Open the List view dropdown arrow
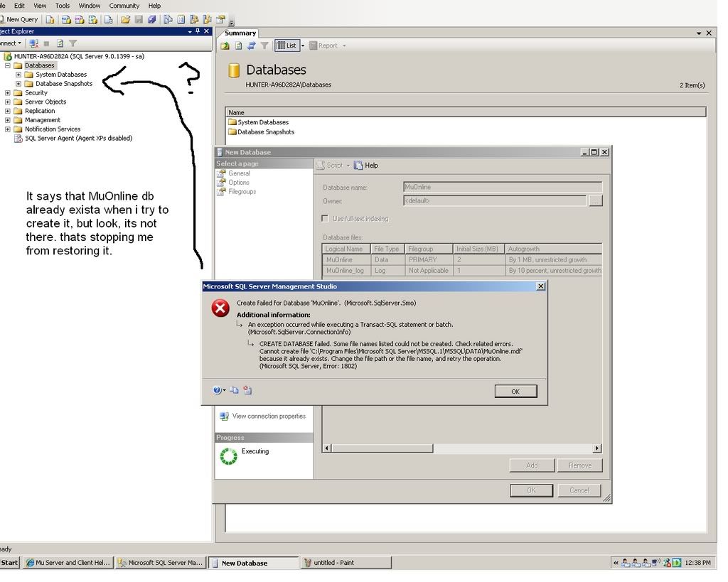The image size is (728, 582). 303,45
